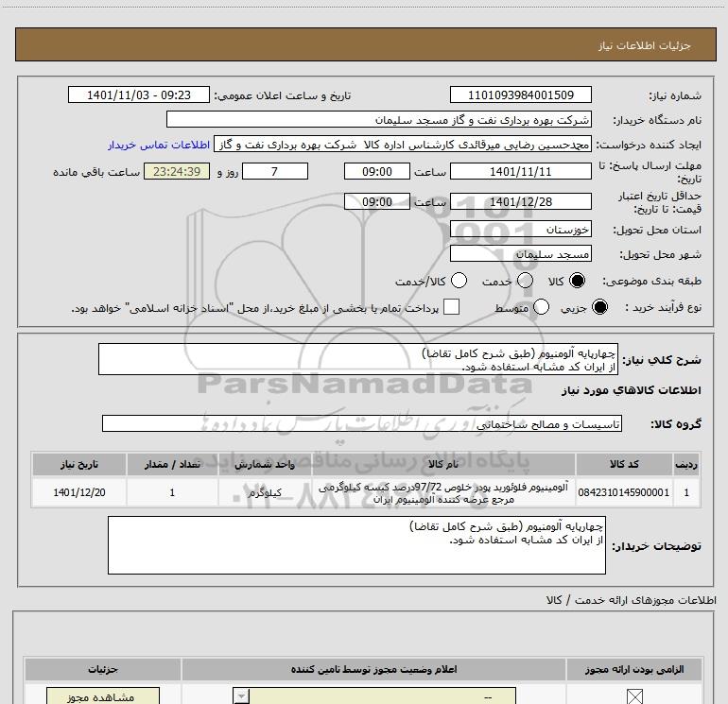
Task: Click the announcement date field 1401/11/03 - 09:23
Action: click(139, 94)
